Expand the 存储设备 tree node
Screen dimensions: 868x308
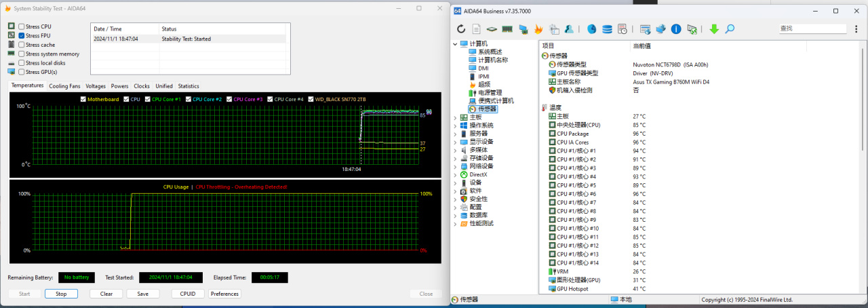coord(455,158)
